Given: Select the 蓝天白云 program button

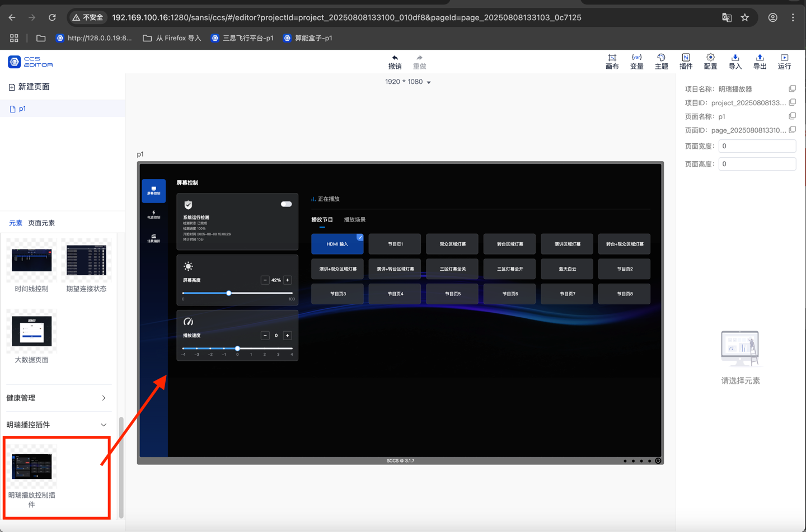Looking at the screenshot, I should click(567, 269).
